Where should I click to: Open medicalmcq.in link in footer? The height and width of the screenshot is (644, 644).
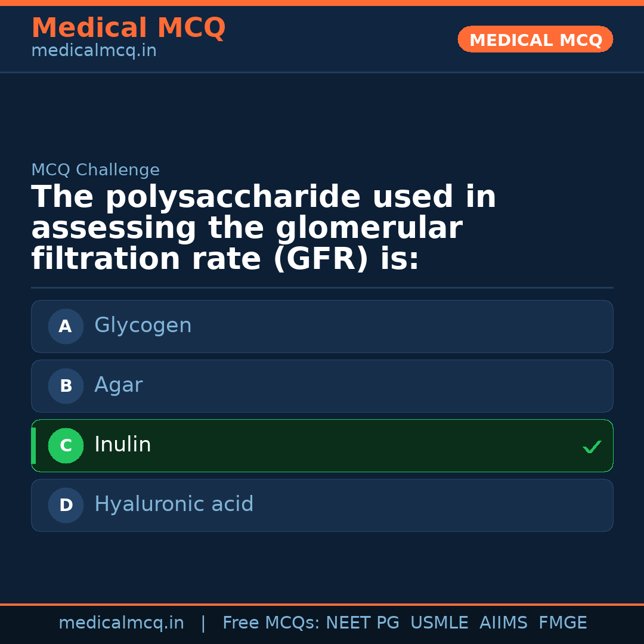click(x=121, y=623)
